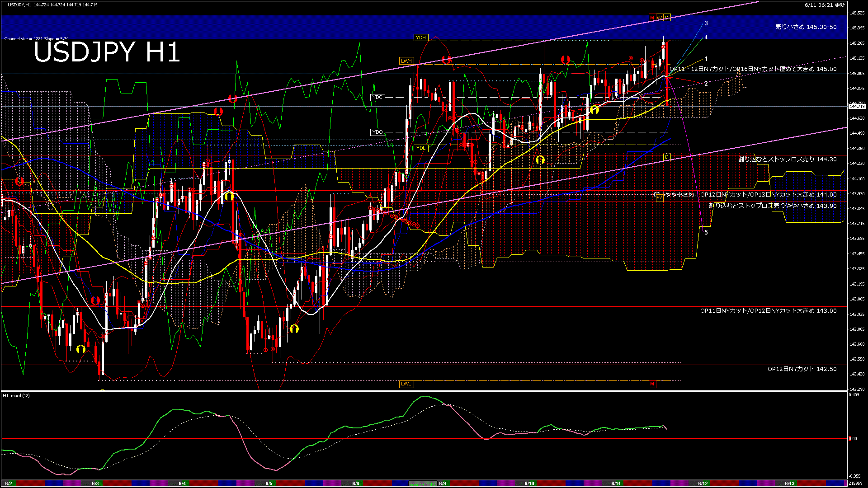
Task: Select the 6/5 date marker on timeline
Action: 269,483
